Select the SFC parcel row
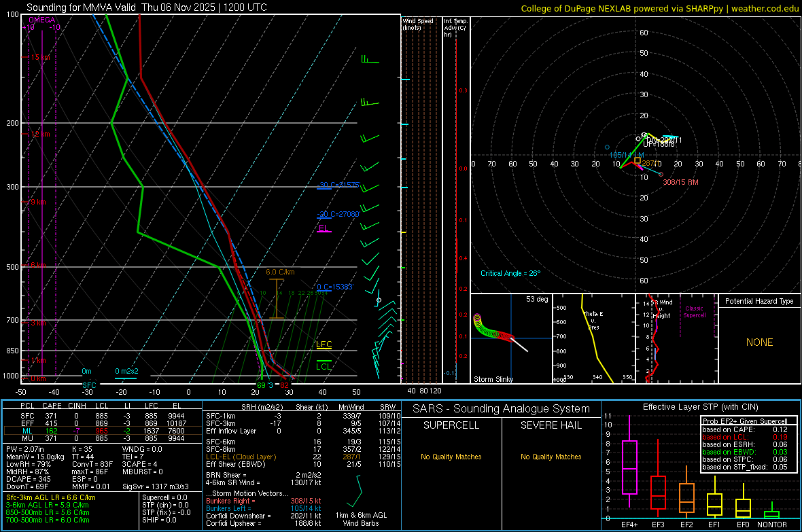802x532 pixels. pyautogui.click(x=103, y=416)
